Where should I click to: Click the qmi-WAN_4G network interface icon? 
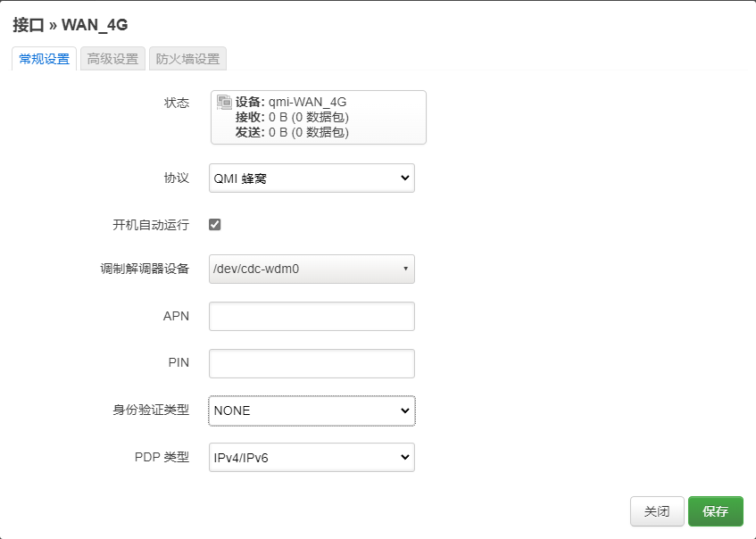[221, 101]
